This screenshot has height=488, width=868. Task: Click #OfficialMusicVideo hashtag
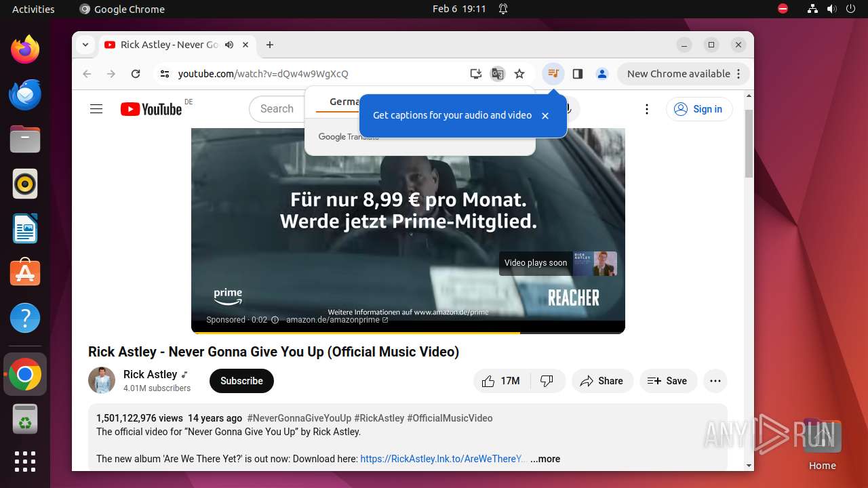[x=450, y=418]
